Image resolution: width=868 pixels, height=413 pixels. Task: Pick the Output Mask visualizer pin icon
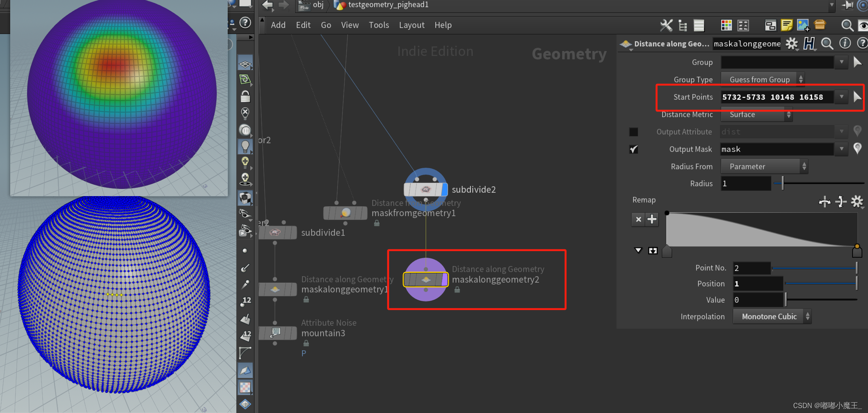pos(857,149)
